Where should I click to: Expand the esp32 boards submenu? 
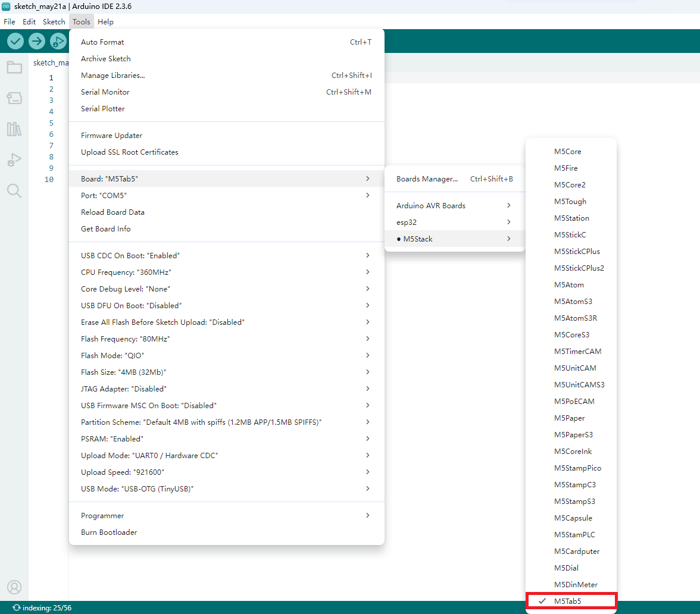point(455,223)
